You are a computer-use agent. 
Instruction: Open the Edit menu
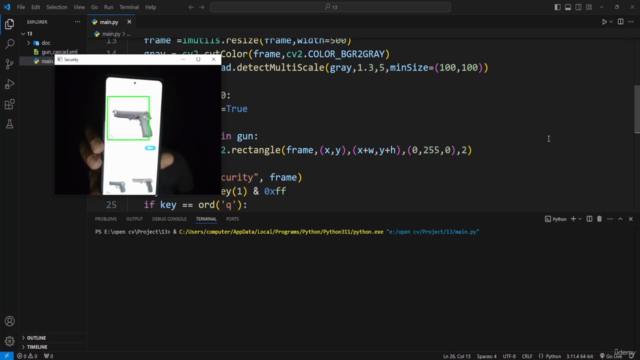click(x=36, y=7)
